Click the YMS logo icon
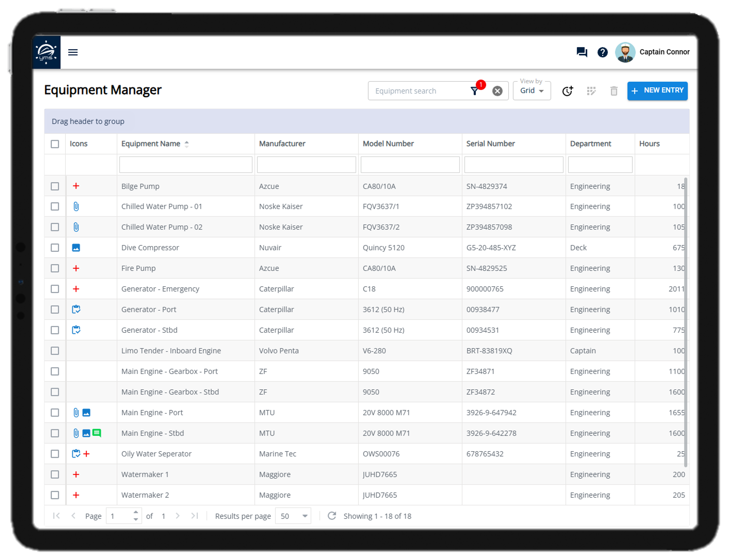Viewport: 729px width, 560px height. click(x=46, y=52)
